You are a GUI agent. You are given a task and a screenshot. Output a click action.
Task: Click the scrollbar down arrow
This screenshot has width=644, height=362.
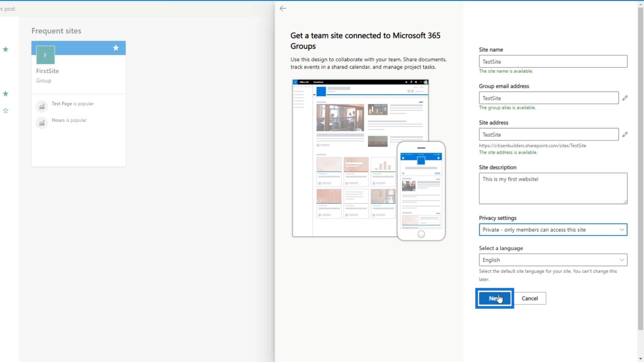pyautogui.click(x=641, y=359)
